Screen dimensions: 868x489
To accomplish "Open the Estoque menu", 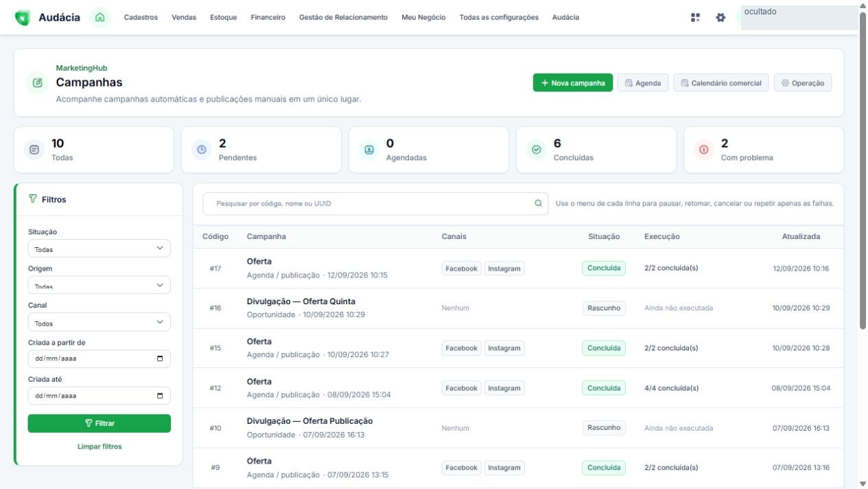I will (224, 18).
